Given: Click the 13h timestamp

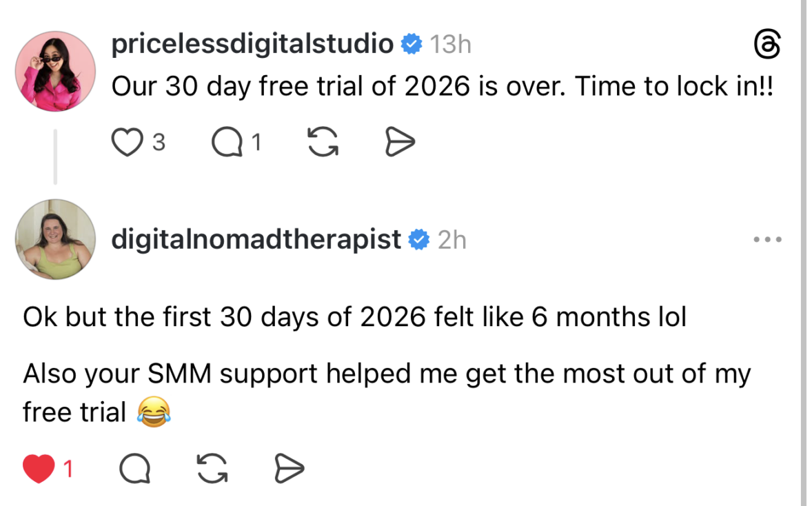Looking at the screenshot, I should point(450,45).
